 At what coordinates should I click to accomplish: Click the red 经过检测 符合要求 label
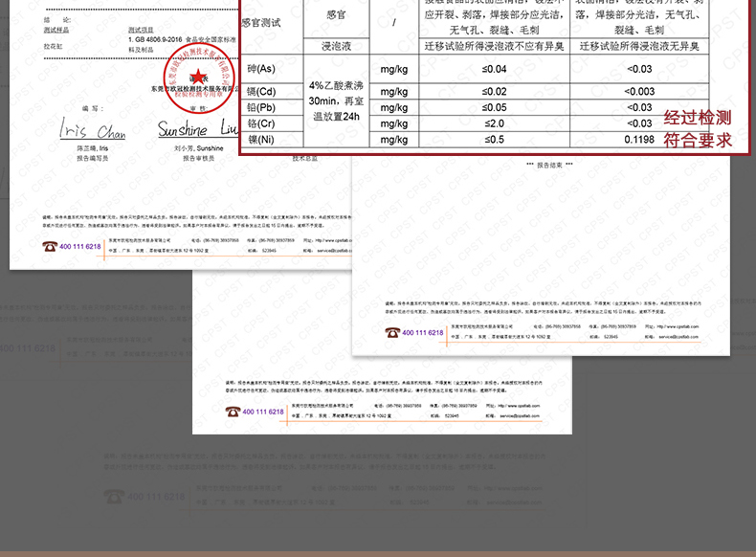(x=698, y=128)
